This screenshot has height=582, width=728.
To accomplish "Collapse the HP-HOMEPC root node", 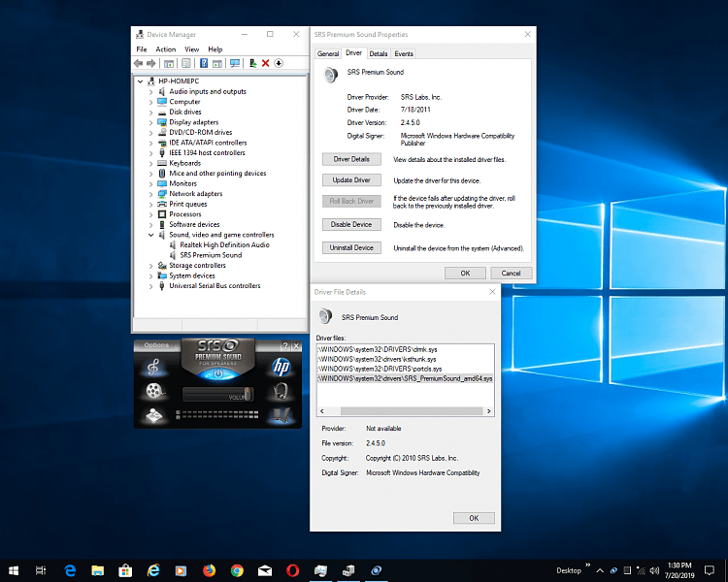I will (140, 81).
